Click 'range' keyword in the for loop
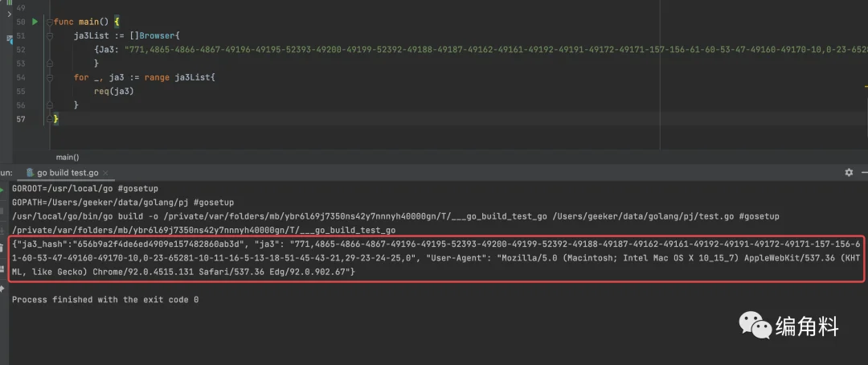 pyautogui.click(x=158, y=77)
